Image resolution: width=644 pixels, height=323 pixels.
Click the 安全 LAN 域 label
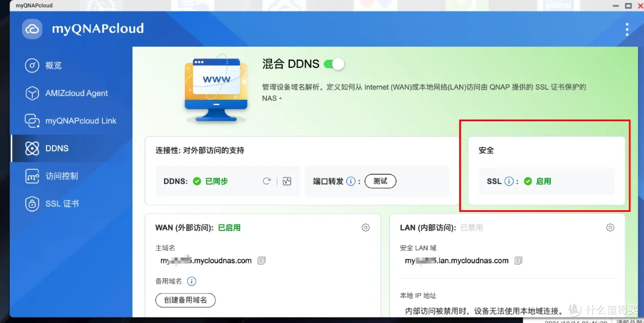coord(418,248)
